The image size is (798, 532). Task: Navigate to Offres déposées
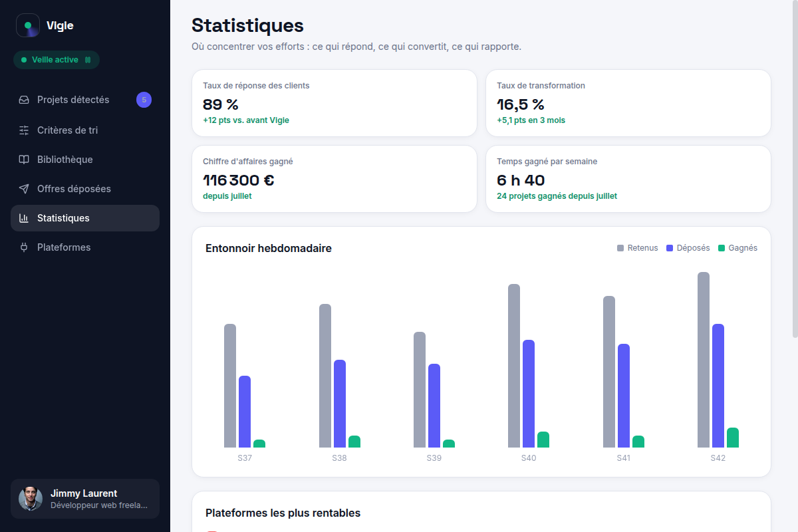[x=85, y=189]
